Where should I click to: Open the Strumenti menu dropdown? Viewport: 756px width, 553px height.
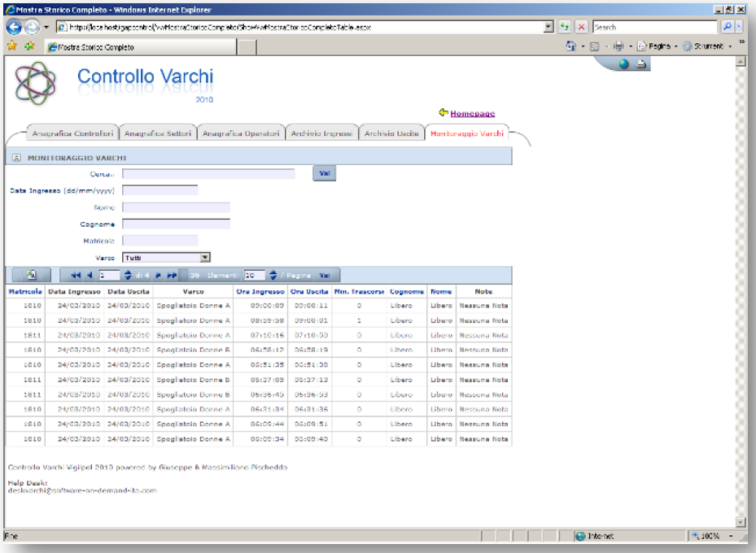click(x=707, y=46)
